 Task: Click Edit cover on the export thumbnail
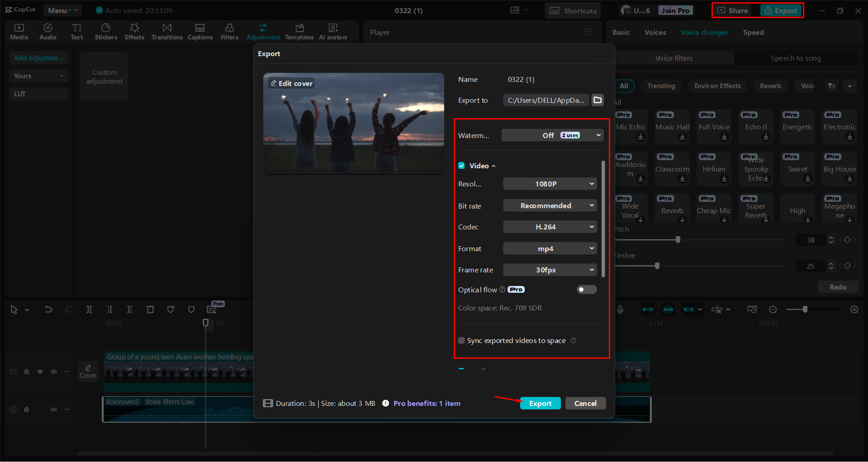[291, 83]
